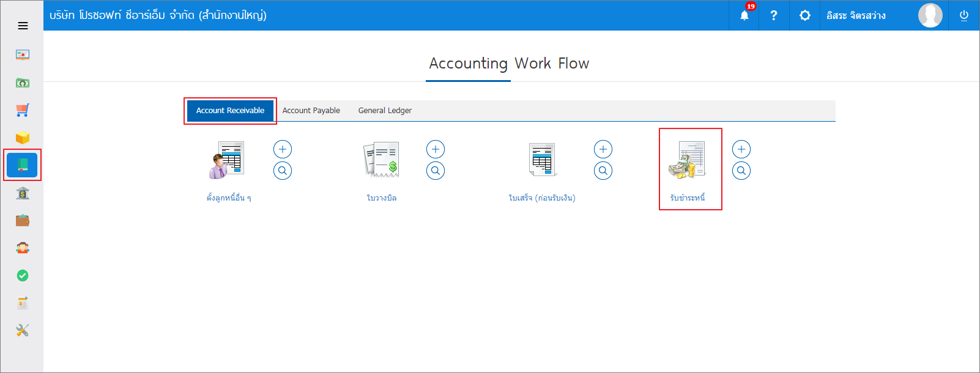Open the รับชำระหนี้ payment icon

[x=688, y=160]
